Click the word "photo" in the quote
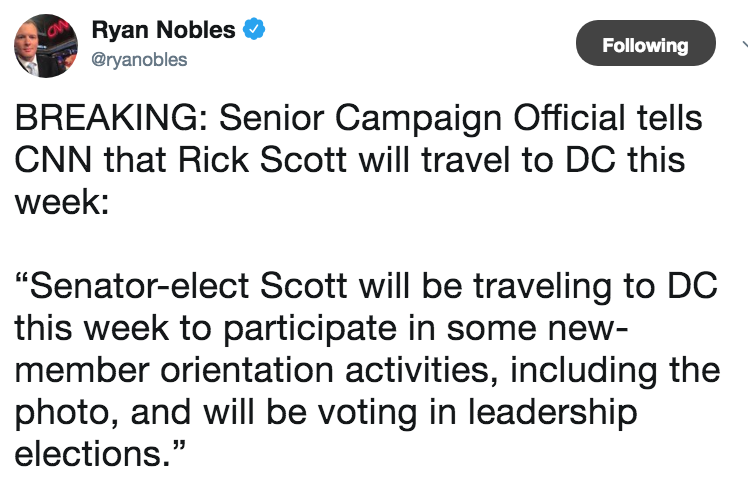Viewport: 748px width, 480px height. [x=62, y=413]
